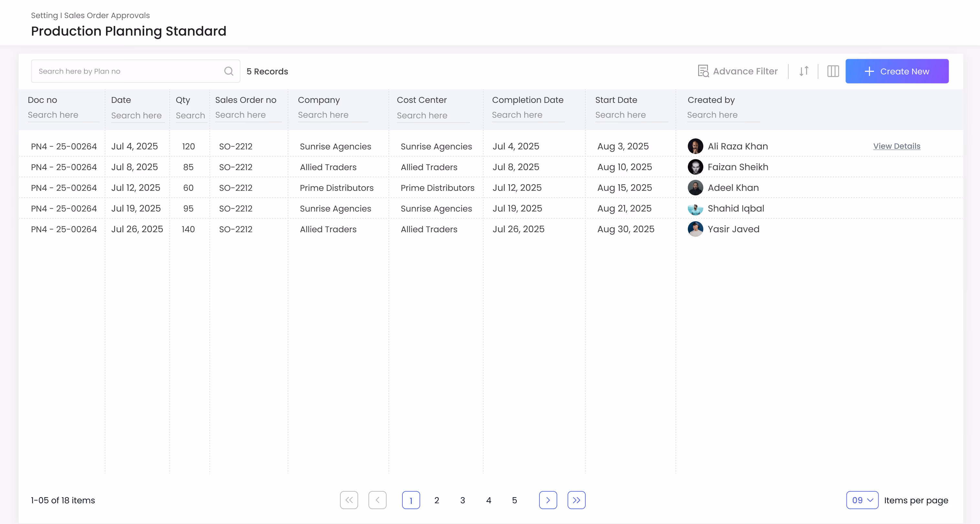Click Faizan Sheikh's avatar

(695, 167)
